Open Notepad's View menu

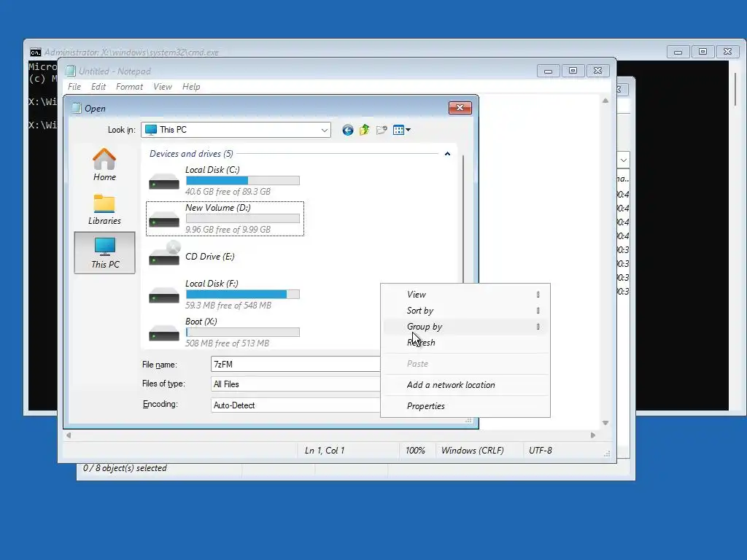click(x=163, y=87)
